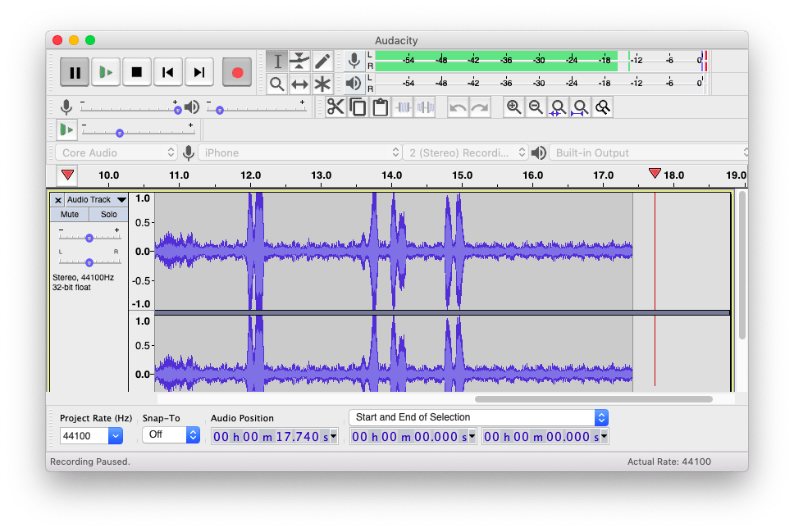
Task: Select the Envelope tool
Action: [x=299, y=61]
